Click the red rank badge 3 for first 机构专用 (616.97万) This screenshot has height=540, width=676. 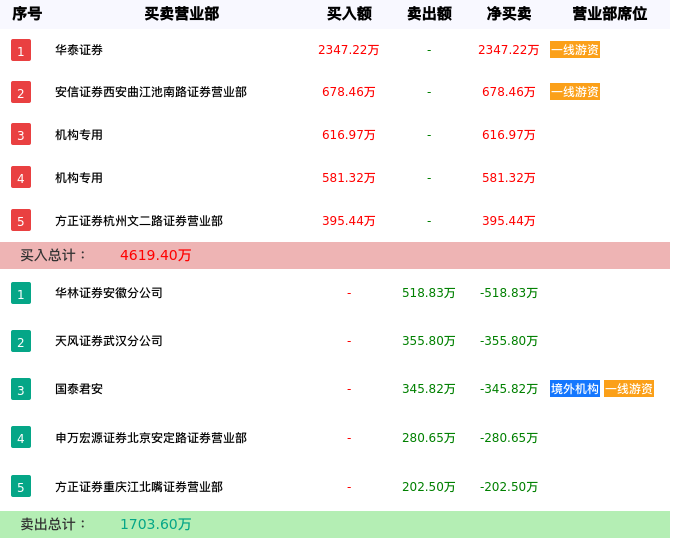point(21,135)
